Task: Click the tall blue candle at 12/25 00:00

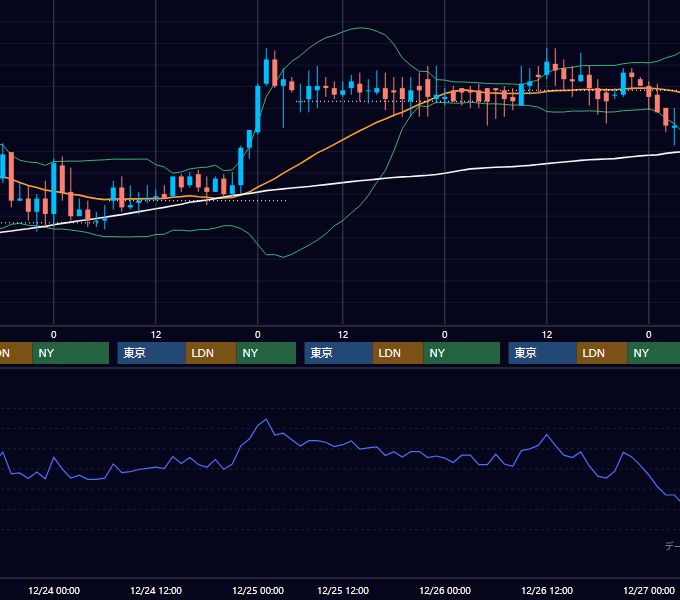Action: 258,109
